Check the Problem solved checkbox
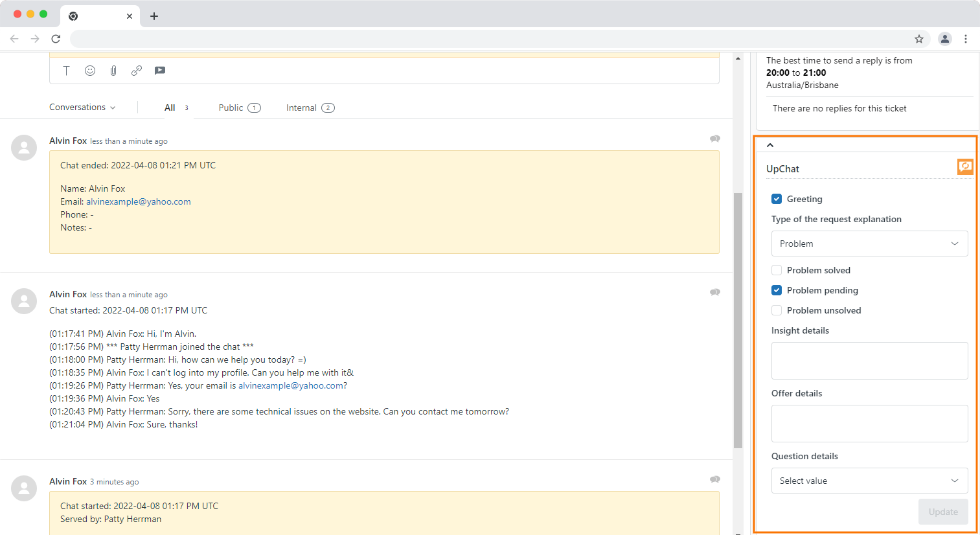 (777, 270)
